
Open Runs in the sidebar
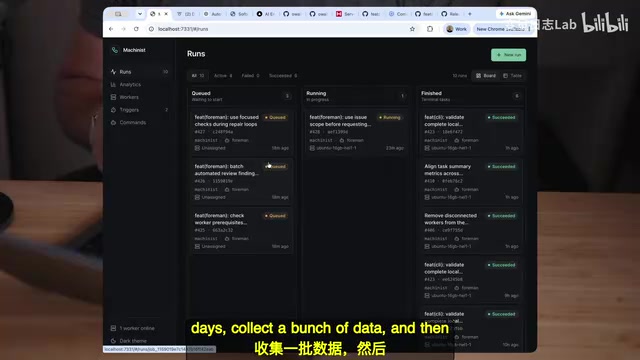[140, 72]
